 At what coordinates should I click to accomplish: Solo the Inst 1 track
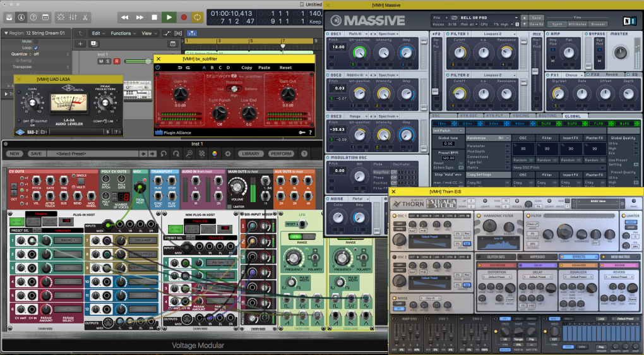tap(108, 61)
